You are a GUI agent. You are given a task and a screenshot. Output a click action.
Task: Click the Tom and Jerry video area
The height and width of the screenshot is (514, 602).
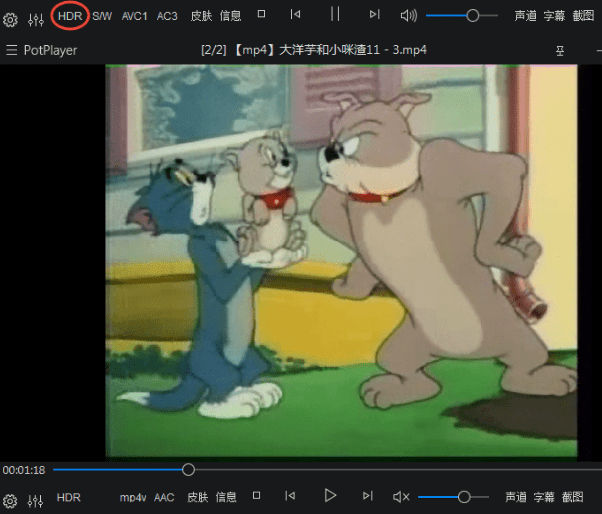point(341,261)
